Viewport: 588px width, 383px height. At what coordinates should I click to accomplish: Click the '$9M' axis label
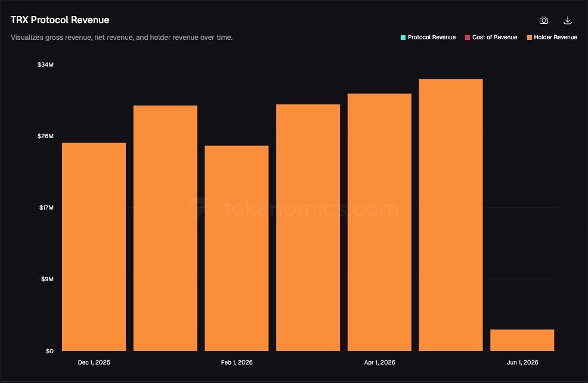point(47,279)
